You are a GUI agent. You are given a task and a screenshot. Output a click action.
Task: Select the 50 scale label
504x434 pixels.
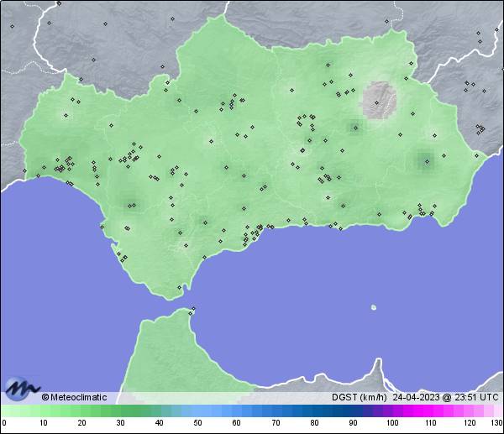197,422
